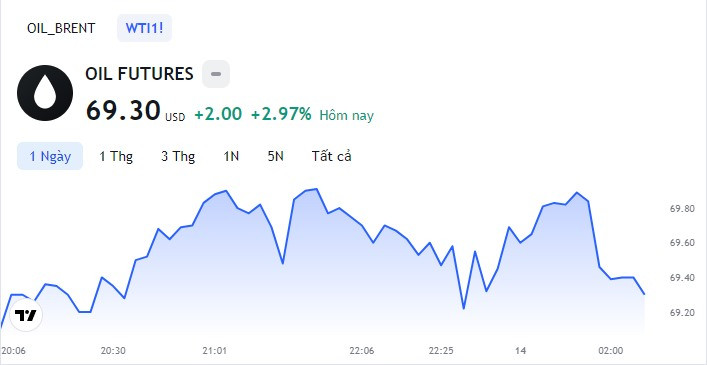Select the 1 Ngày time range
The width and height of the screenshot is (707, 365).
[x=50, y=156]
